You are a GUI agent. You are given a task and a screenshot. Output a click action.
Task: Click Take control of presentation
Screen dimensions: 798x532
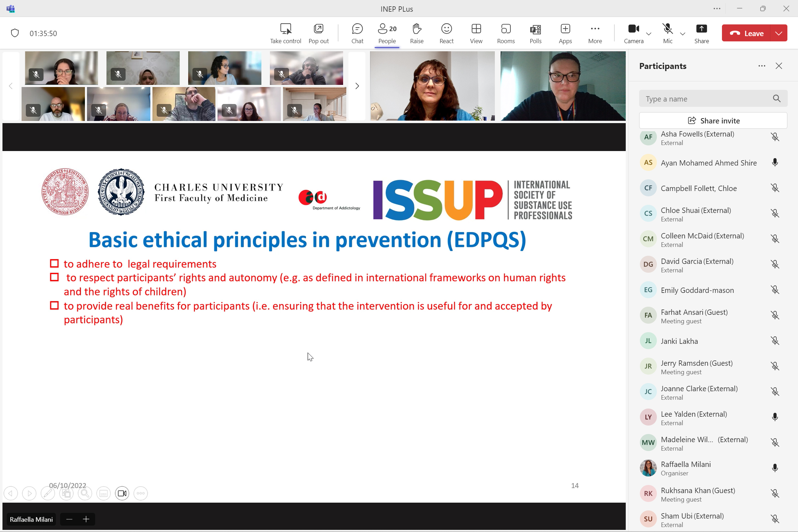(x=285, y=33)
